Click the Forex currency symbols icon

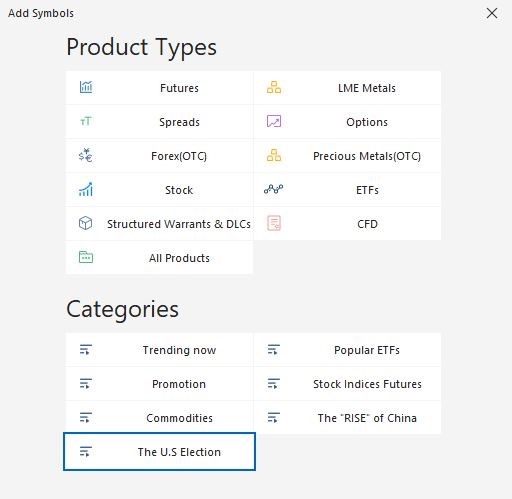[x=86, y=155]
